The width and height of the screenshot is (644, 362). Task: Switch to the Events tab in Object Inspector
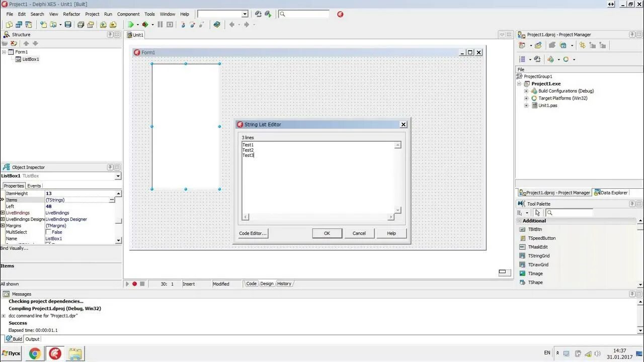point(34,186)
